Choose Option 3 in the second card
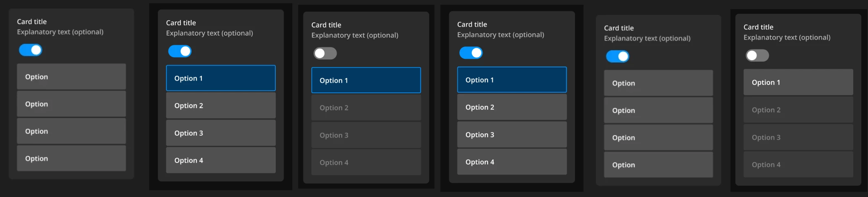Image resolution: width=868 pixels, height=197 pixels. [221, 133]
